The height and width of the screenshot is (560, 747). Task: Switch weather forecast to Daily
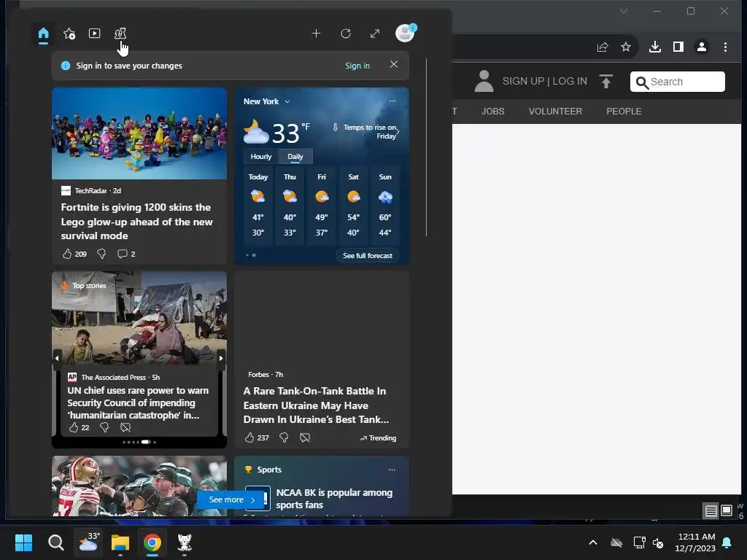(x=295, y=157)
